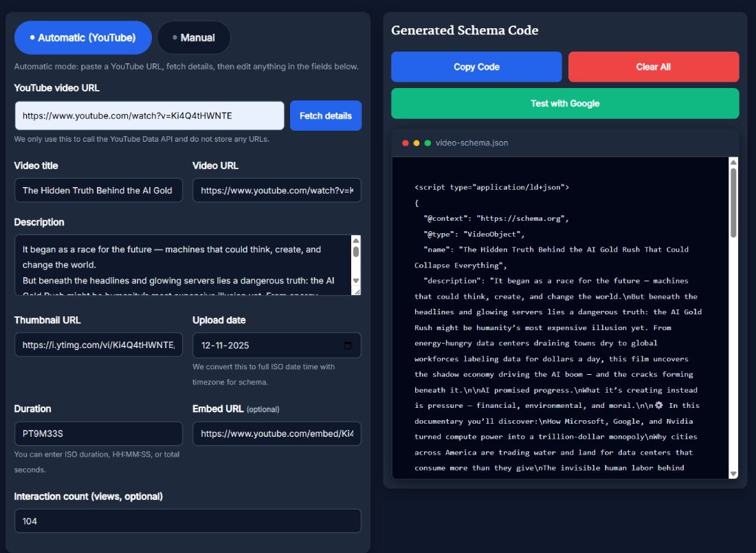The width and height of the screenshot is (756, 553).
Task: Switch to Manual mode
Action: coord(194,38)
